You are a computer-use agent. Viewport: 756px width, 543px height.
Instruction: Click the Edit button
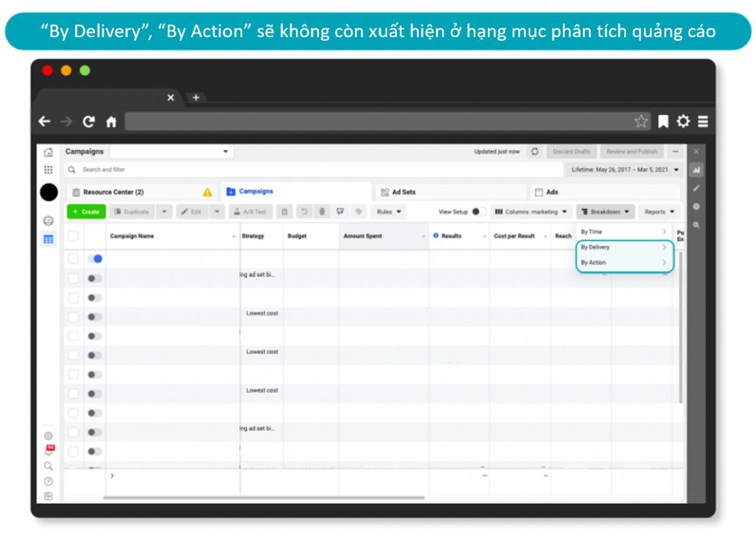pos(192,212)
